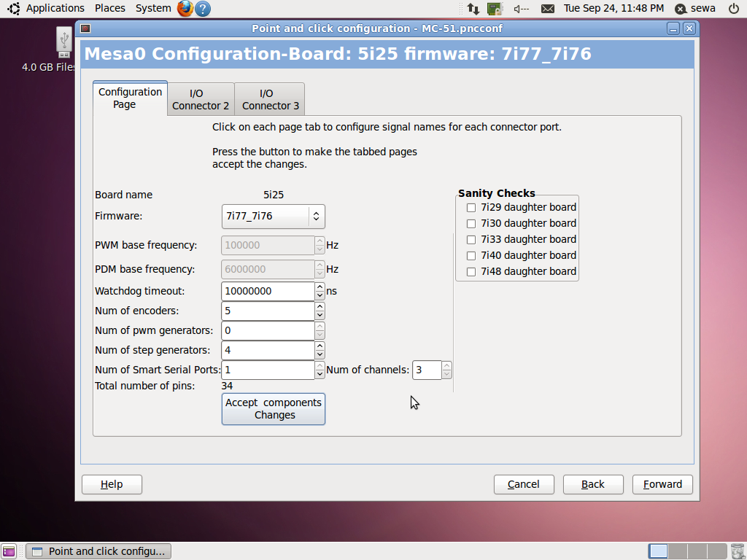This screenshot has height=560, width=747.
Task: Tick the 7i40 daughter board checkbox
Action: point(471,256)
